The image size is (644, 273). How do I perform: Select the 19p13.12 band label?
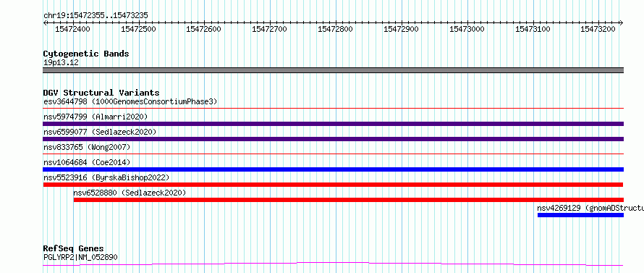[62, 62]
